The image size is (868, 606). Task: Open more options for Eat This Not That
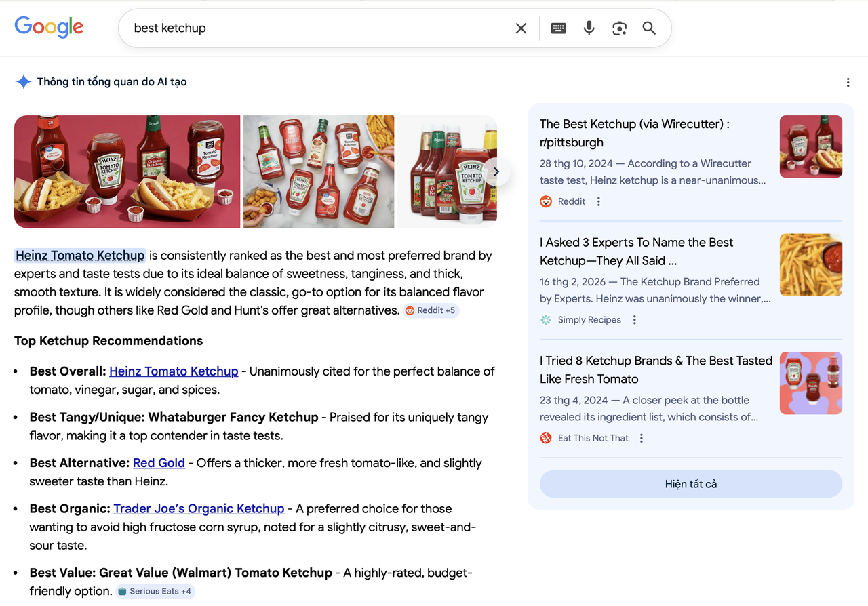tap(642, 438)
